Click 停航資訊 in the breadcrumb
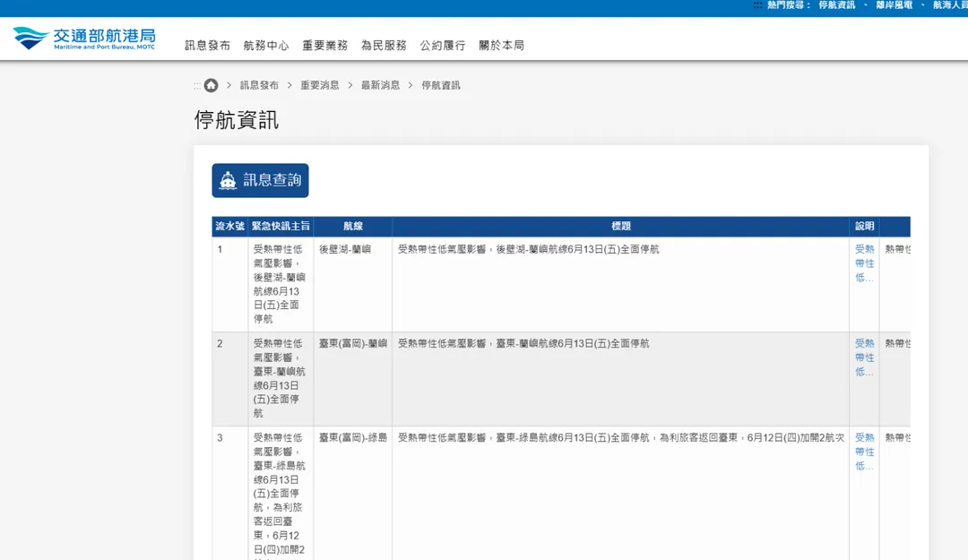 (x=441, y=85)
